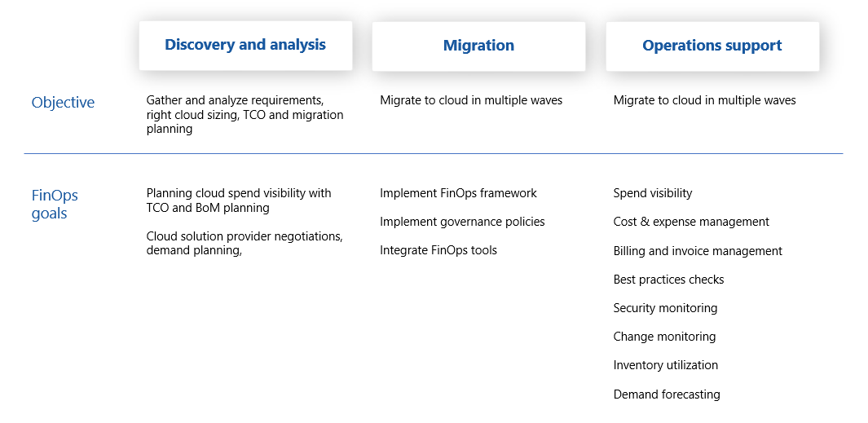Click Migrate to cloud text under Operations support
Screen dimensions: 868x423
[x=705, y=100]
